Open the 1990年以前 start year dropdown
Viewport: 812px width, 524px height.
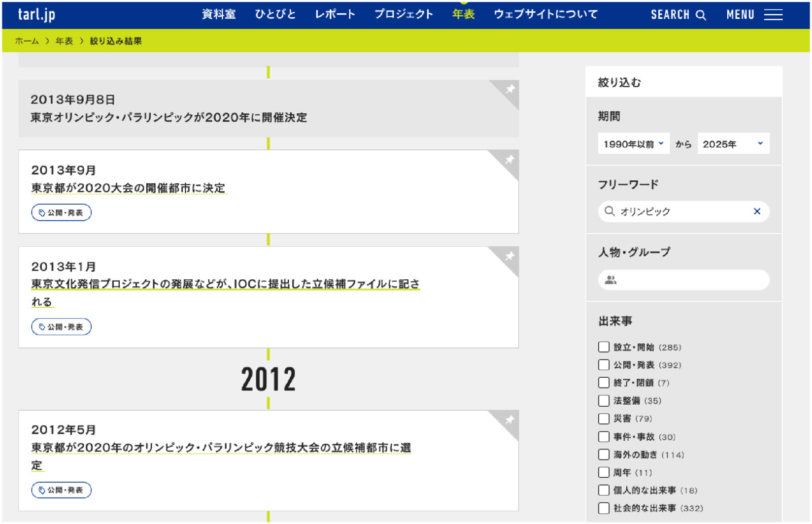(x=633, y=144)
